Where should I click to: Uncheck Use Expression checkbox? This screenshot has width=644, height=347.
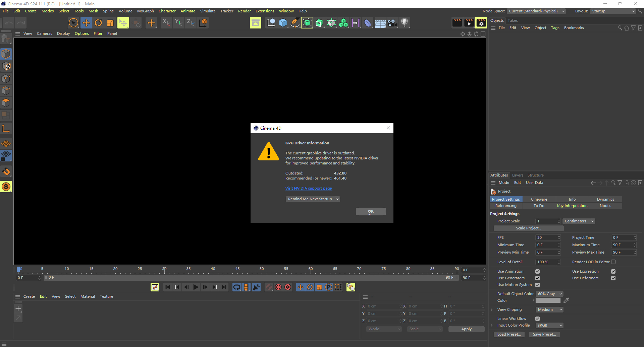pyautogui.click(x=613, y=271)
